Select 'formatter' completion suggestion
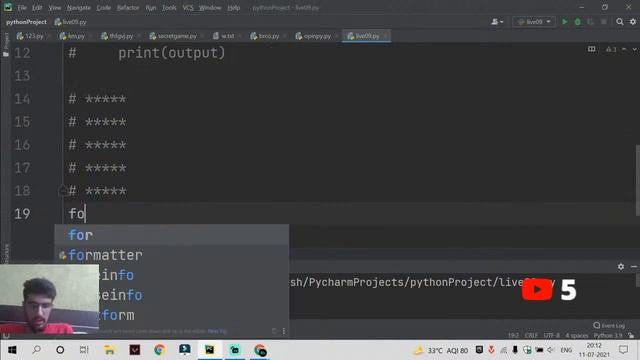The image size is (640, 360). click(x=172, y=255)
